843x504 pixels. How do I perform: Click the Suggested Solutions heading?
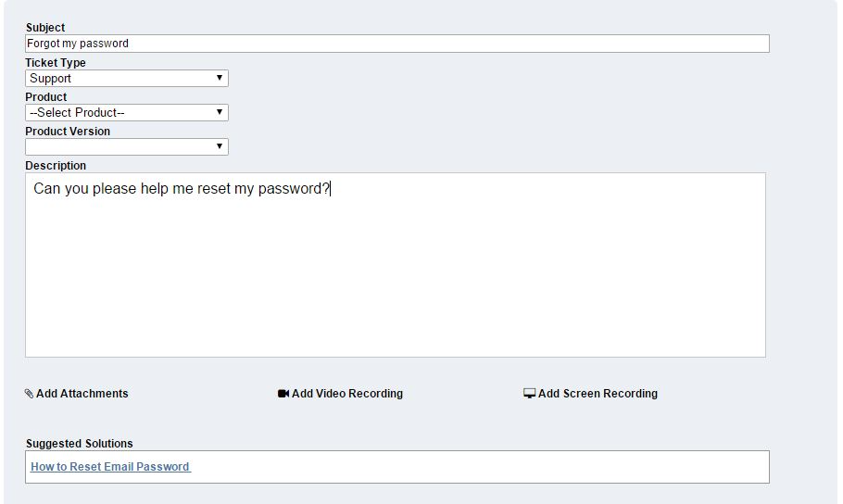click(x=80, y=444)
